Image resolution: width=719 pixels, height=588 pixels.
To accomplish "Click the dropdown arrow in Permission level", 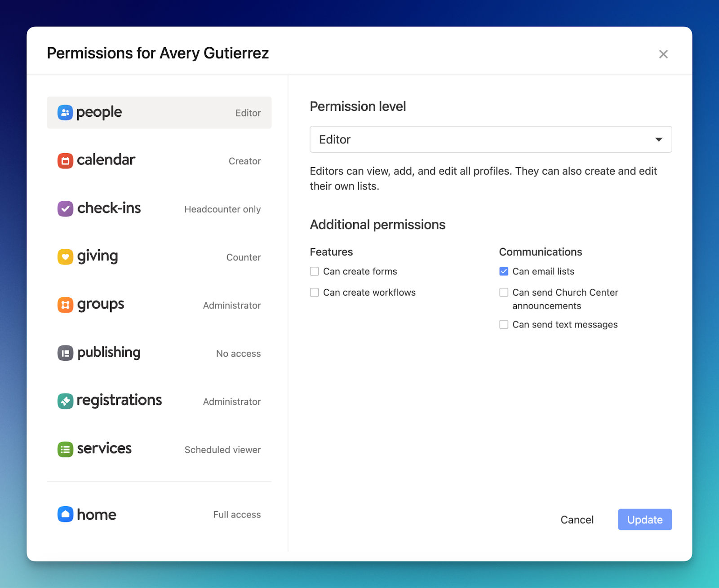I will 658,139.
